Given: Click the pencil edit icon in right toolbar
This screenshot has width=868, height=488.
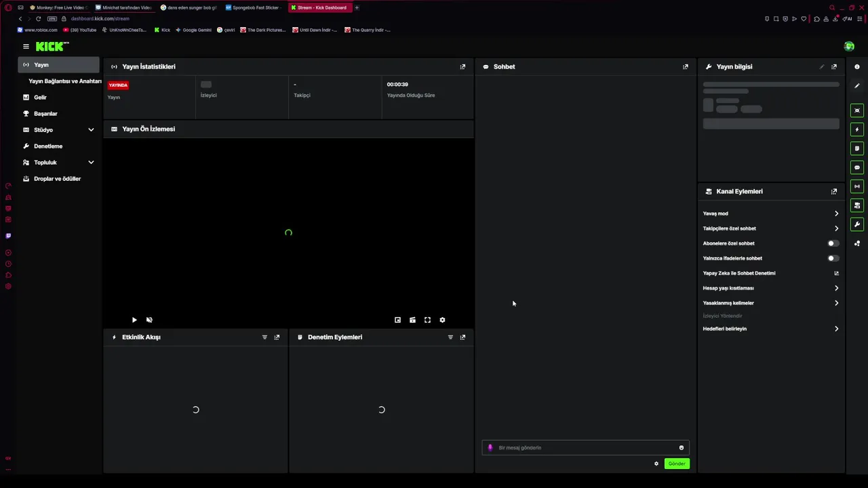Looking at the screenshot, I should [857, 86].
